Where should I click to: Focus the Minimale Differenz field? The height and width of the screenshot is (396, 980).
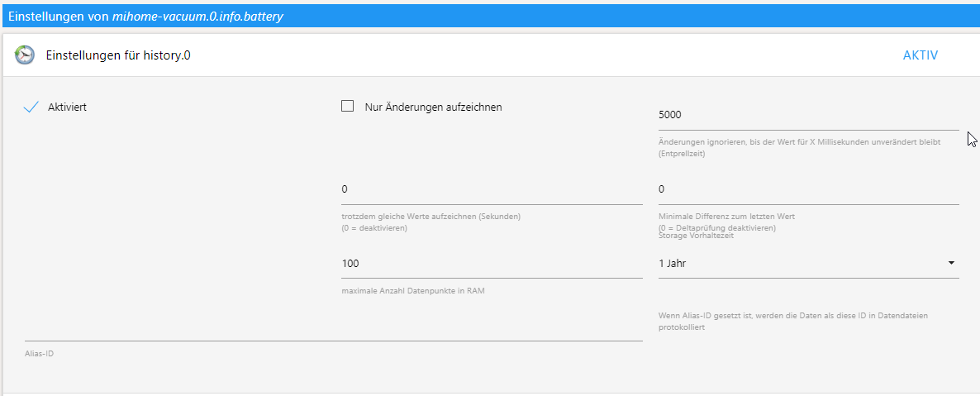coord(809,189)
